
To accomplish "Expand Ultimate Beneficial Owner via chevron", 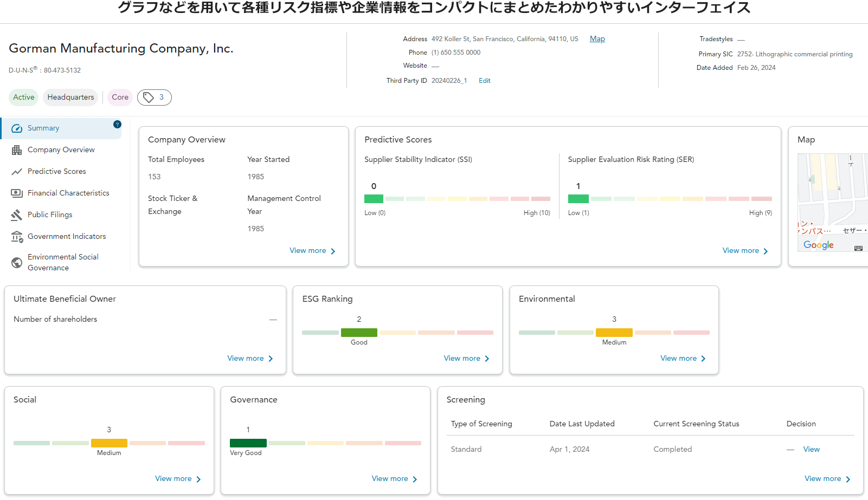I will tap(271, 359).
